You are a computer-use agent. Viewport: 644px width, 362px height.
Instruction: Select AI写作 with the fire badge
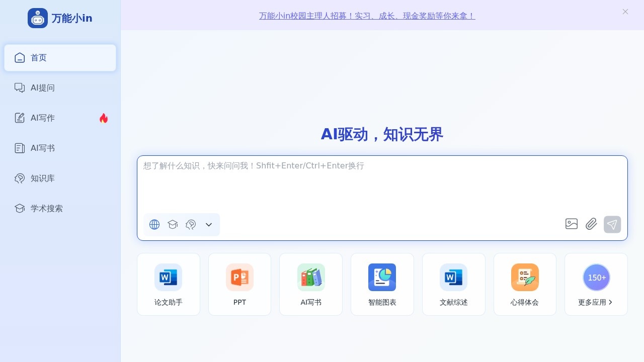[x=42, y=118]
